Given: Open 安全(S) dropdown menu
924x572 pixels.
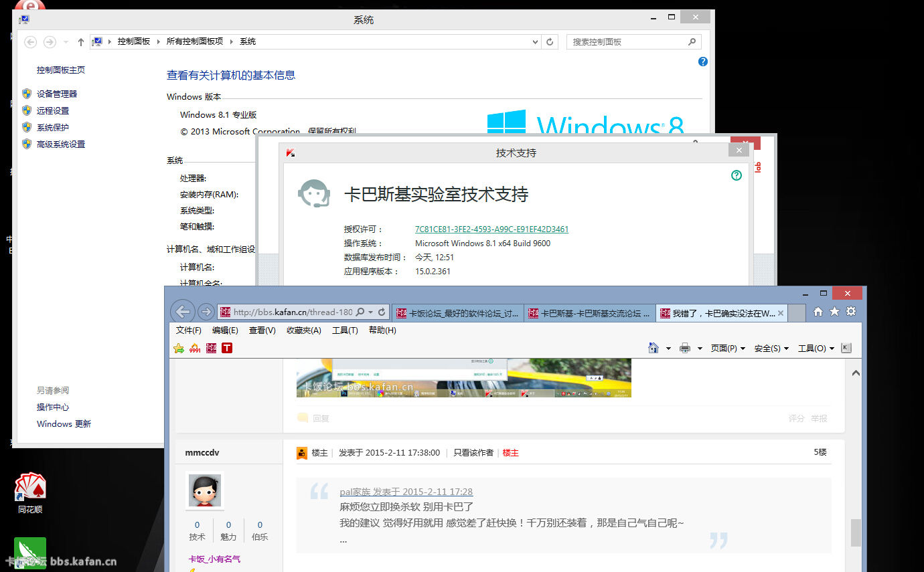Looking at the screenshot, I should [x=771, y=349].
